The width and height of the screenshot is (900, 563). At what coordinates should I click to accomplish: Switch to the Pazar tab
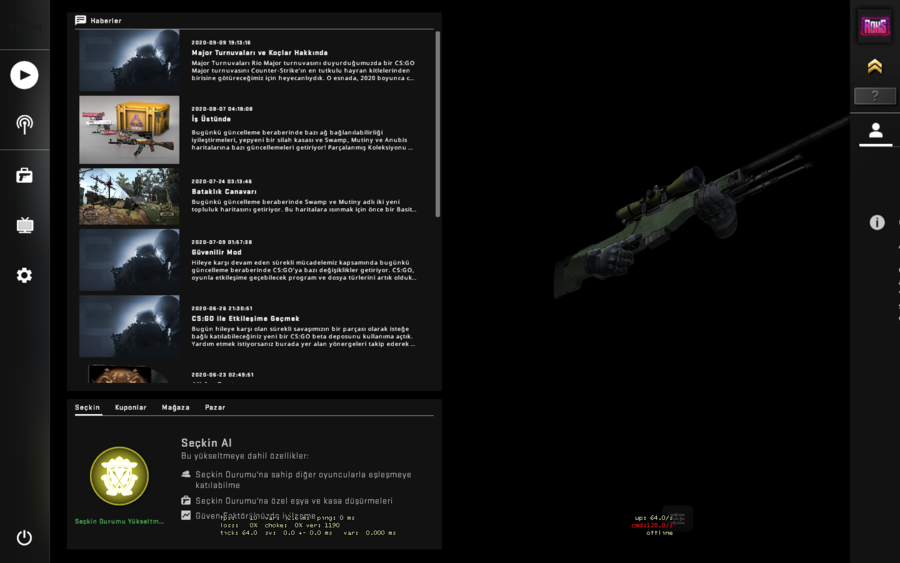pos(215,407)
